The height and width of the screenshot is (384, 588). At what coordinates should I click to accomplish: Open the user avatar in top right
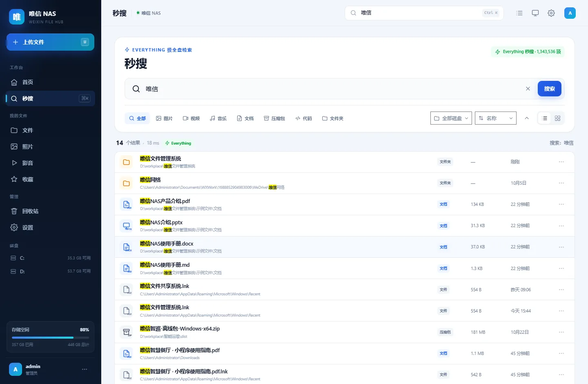(570, 13)
